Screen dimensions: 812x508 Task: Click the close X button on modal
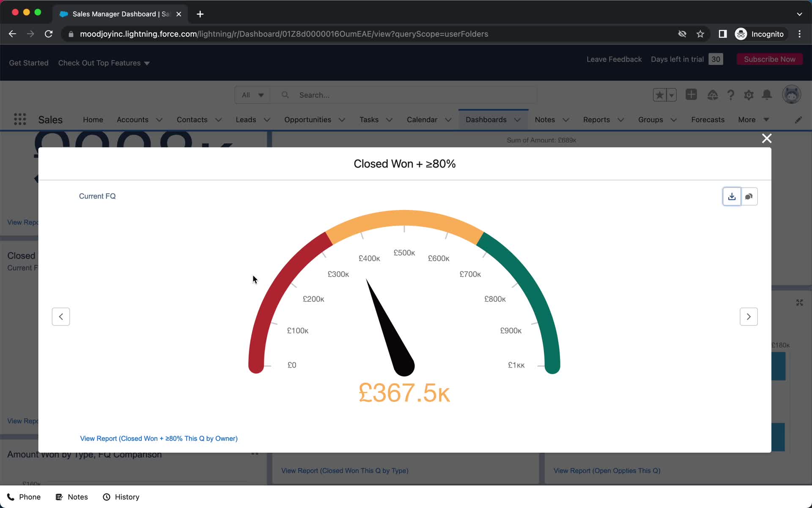[766, 138]
